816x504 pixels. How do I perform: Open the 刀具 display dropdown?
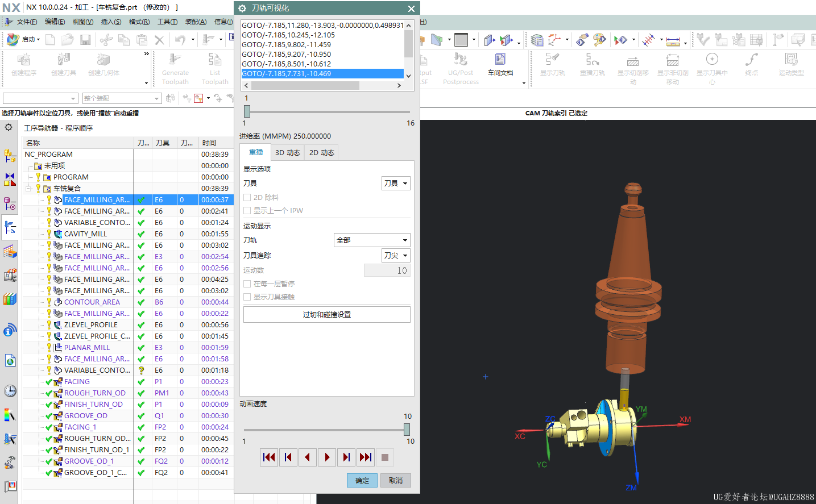396,183
